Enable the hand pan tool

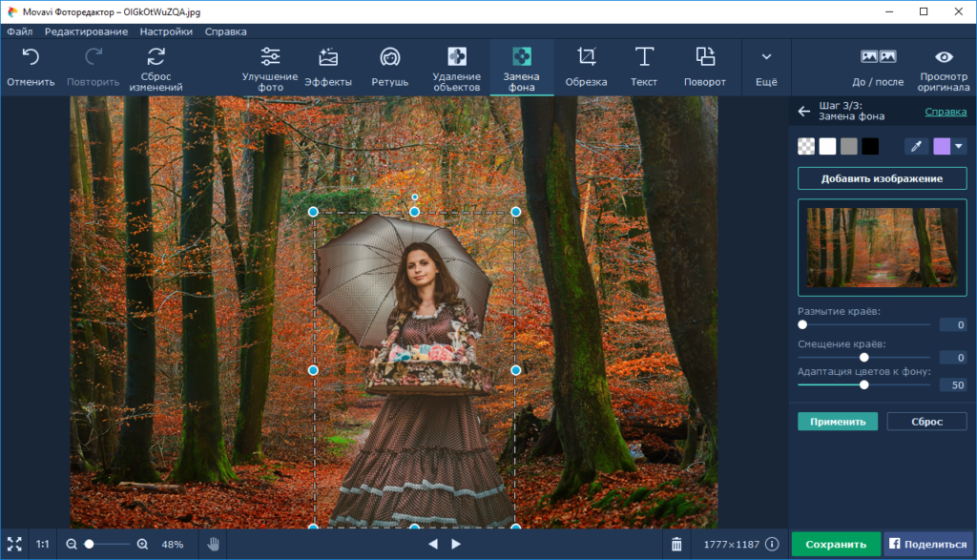click(214, 544)
